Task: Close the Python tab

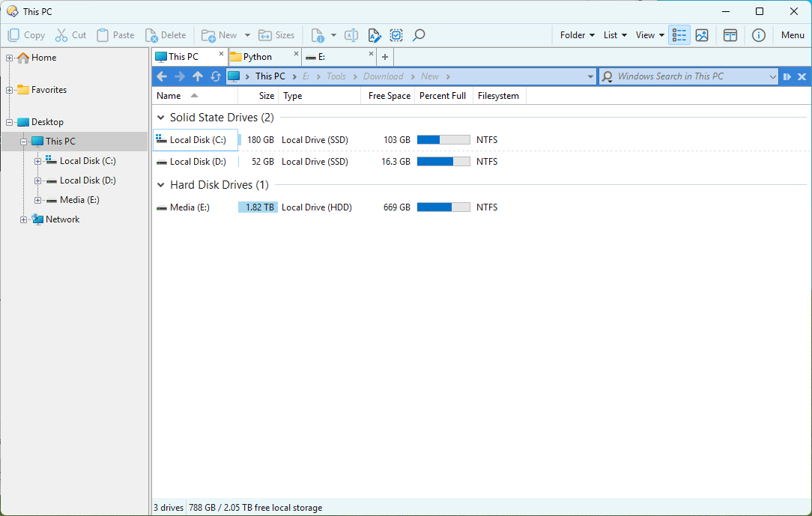Action: click(296, 53)
